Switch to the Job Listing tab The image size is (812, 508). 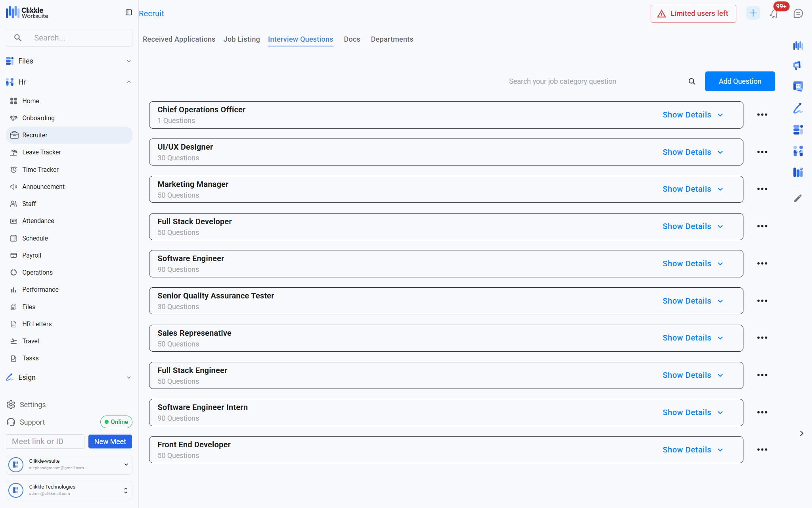tap(241, 39)
